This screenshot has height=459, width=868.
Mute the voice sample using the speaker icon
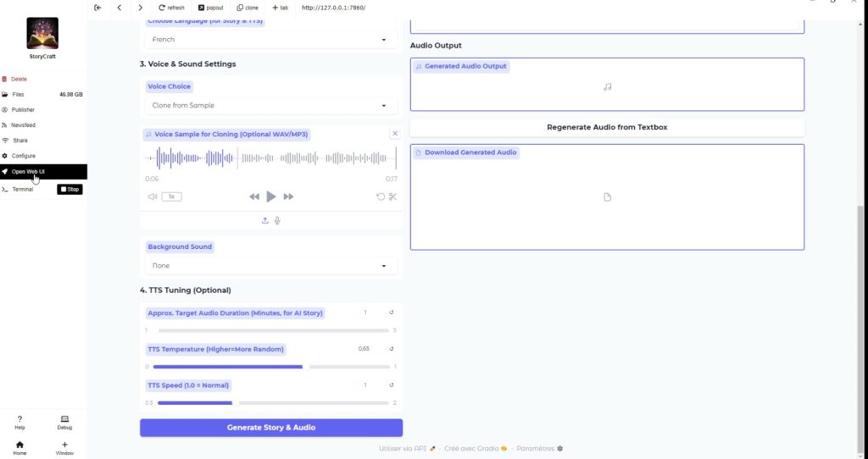pos(153,196)
